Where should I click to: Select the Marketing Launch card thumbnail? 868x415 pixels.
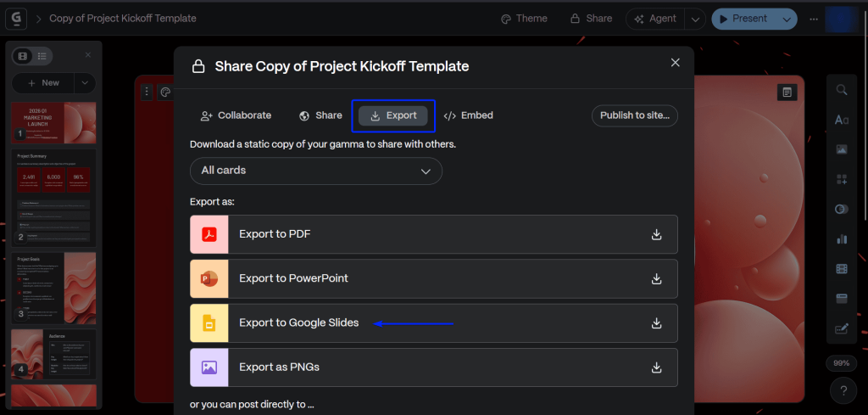click(53, 123)
